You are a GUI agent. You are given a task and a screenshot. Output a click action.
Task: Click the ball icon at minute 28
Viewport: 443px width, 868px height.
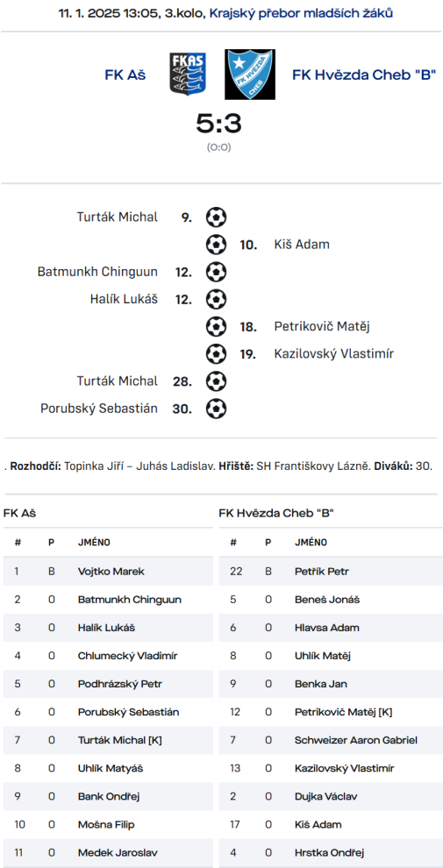click(216, 381)
